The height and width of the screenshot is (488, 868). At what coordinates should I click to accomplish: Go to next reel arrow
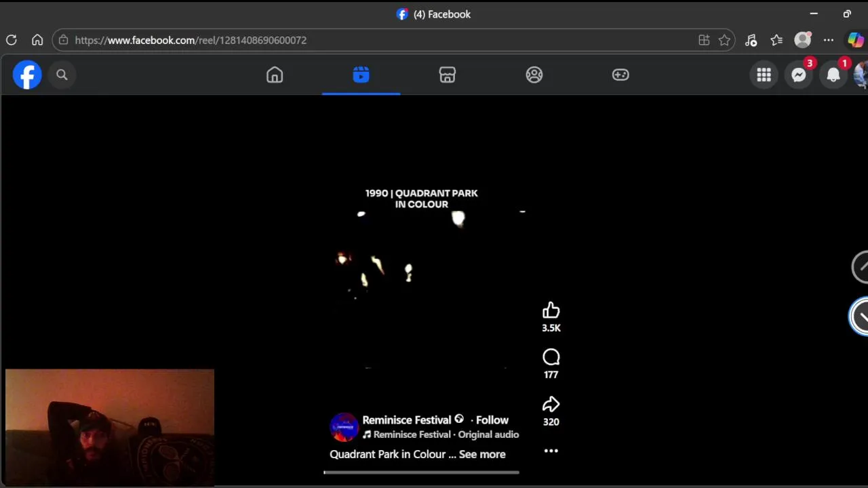[x=860, y=316]
